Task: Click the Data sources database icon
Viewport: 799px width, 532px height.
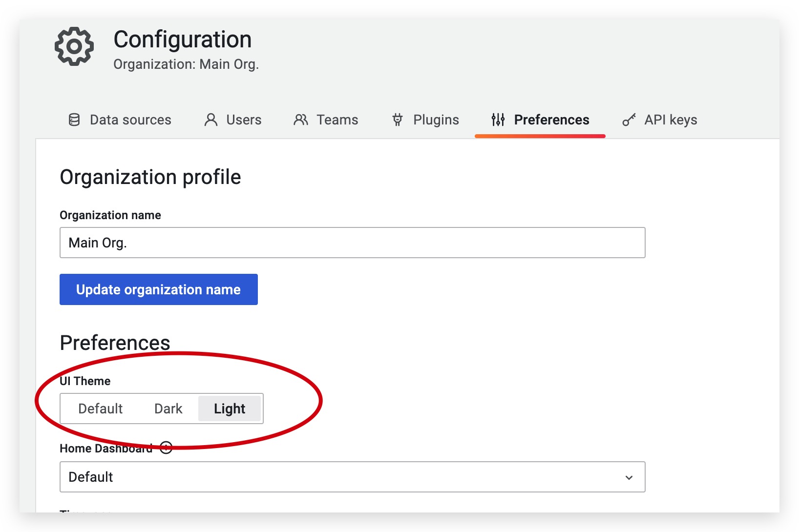Action: point(74,120)
